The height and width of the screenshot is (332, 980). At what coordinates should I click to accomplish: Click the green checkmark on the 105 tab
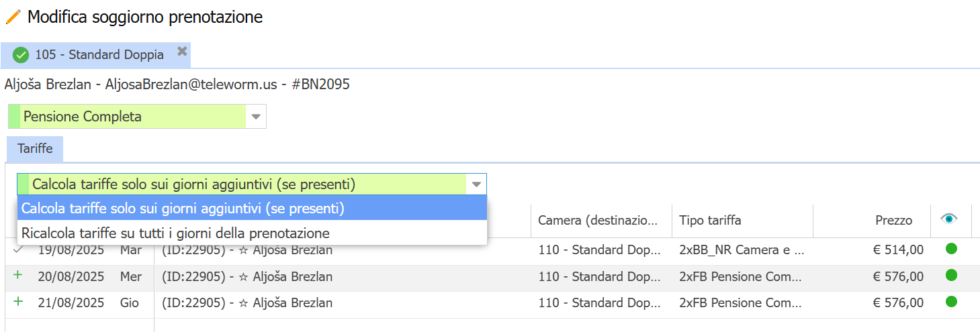[21, 55]
